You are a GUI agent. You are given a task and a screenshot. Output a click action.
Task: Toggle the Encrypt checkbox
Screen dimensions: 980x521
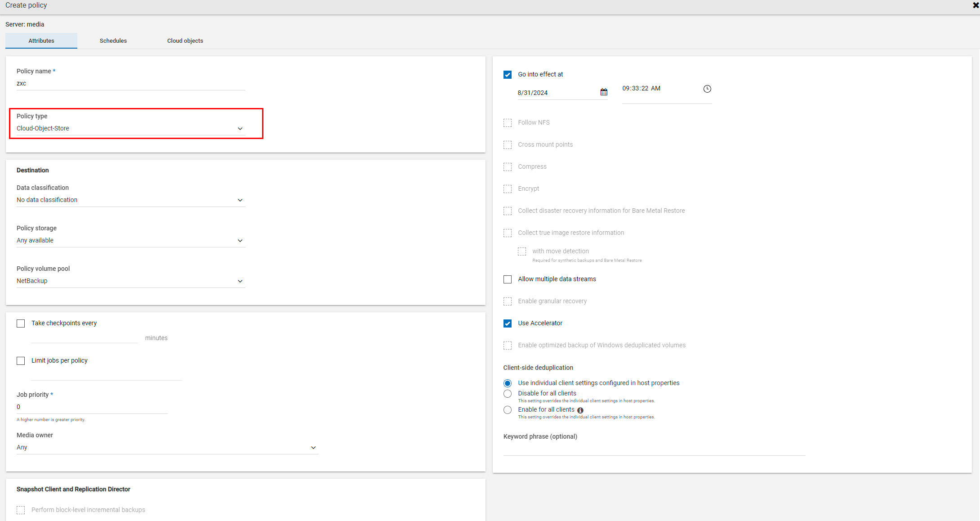[x=508, y=189]
